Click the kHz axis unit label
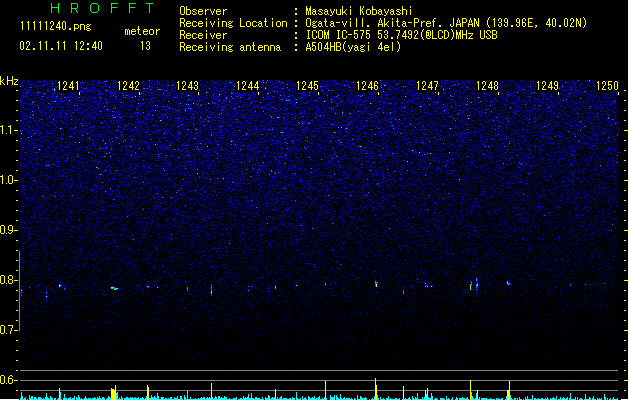Screen dimensions: 629x400 pyautogui.click(x=9, y=81)
